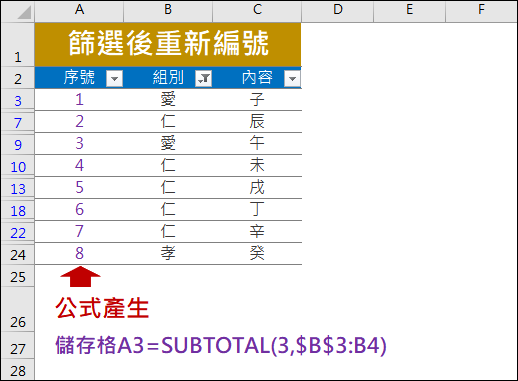Select row 24 header

click(18, 255)
